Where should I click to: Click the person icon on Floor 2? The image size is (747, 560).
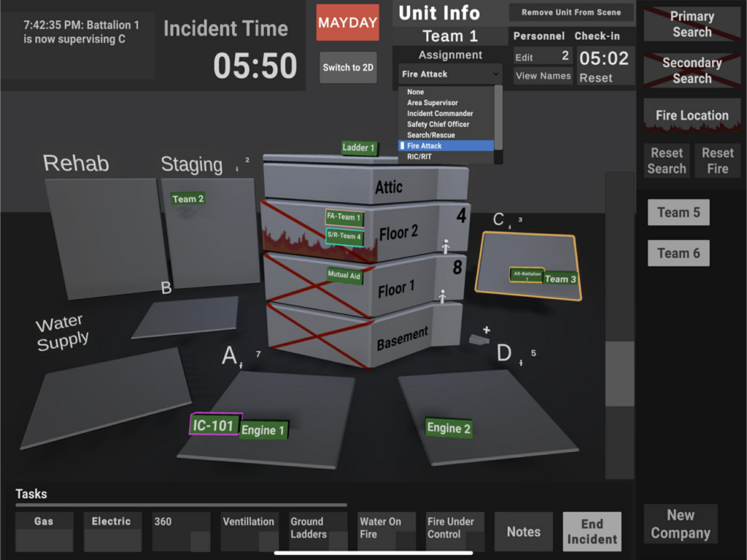point(445,246)
